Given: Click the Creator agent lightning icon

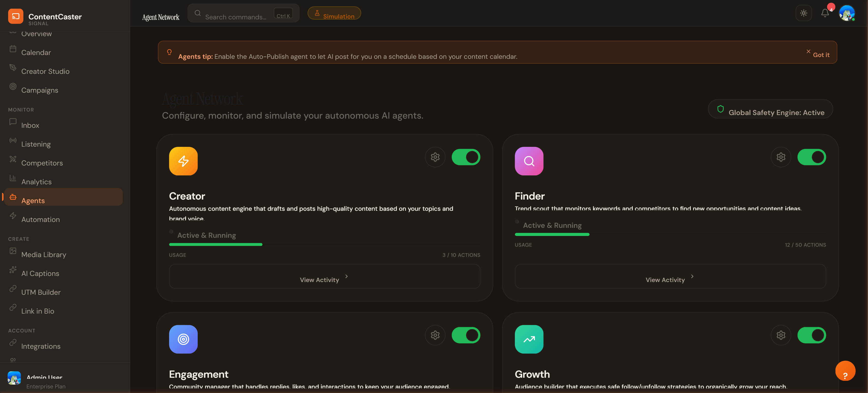Looking at the screenshot, I should point(183,161).
